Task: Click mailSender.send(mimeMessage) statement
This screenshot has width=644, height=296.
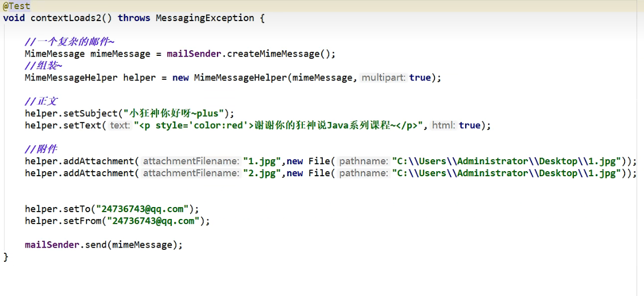Action: point(103,245)
